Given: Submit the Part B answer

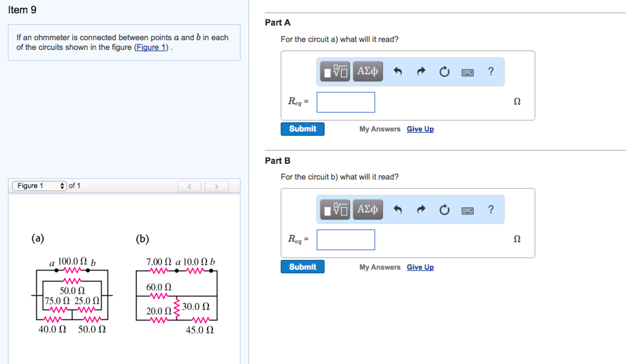Looking at the screenshot, I should [302, 267].
